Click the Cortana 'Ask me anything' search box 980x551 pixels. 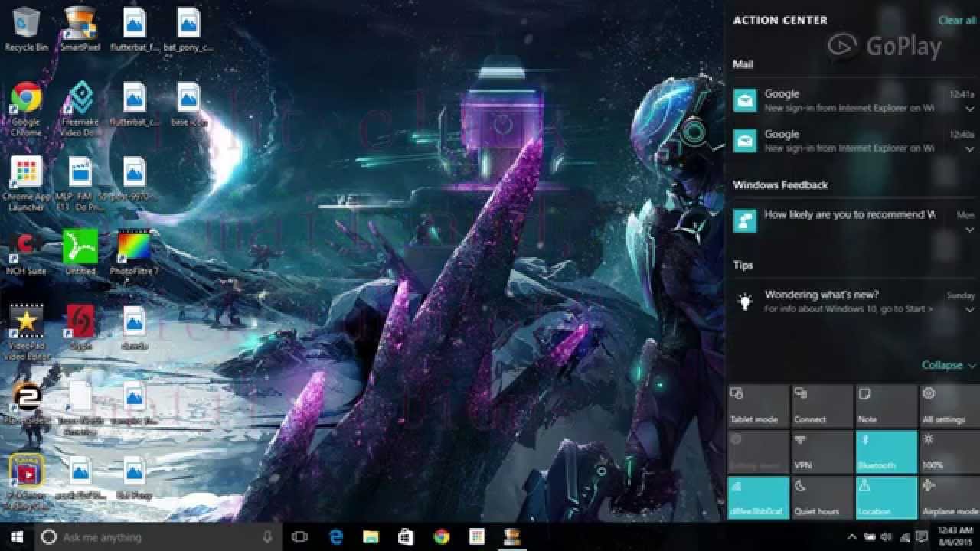tap(158, 536)
